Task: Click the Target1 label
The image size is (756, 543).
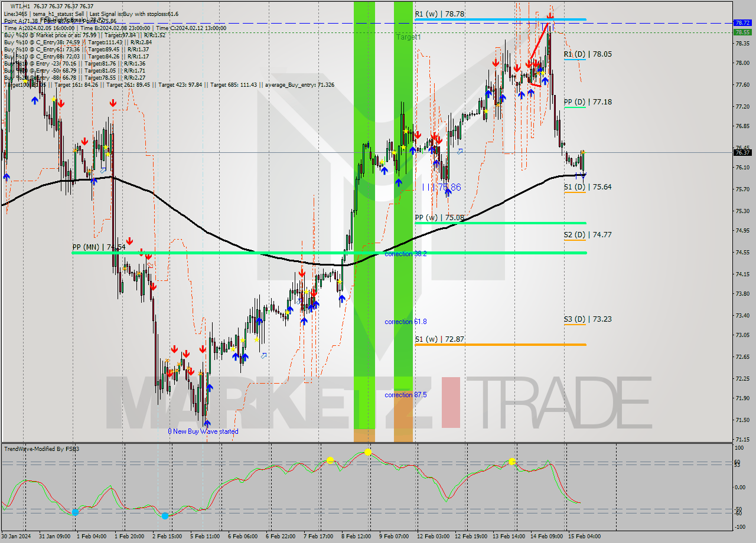Action: point(409,37)
